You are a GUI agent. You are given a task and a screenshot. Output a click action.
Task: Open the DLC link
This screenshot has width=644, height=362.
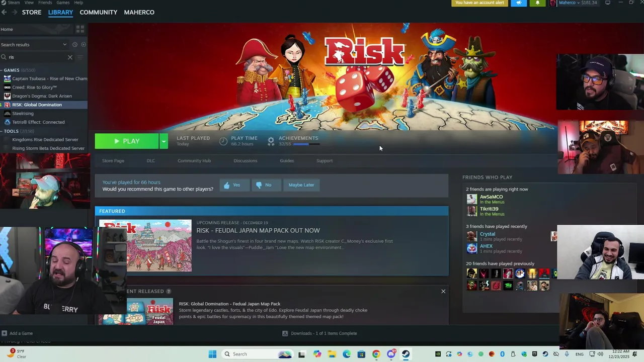(x=151, y=161)
